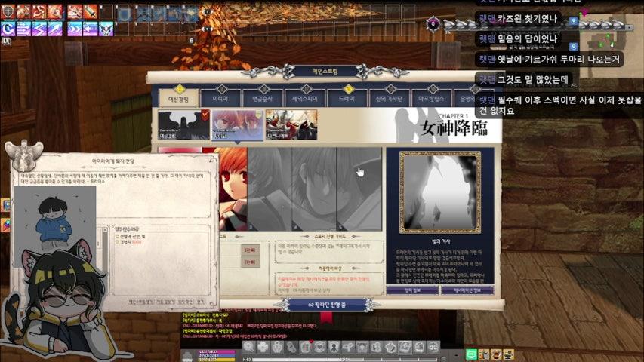Click the greyed-out portrait under the cursor

359,189
